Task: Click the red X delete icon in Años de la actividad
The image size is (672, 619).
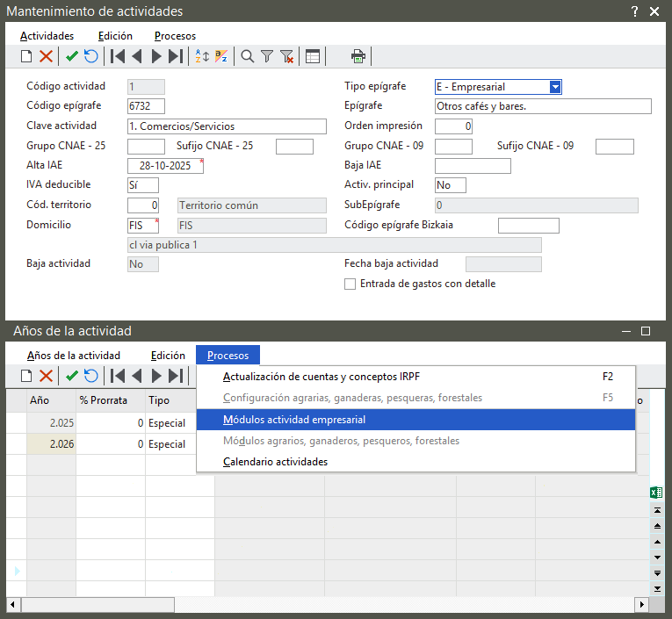Action: 47,377
